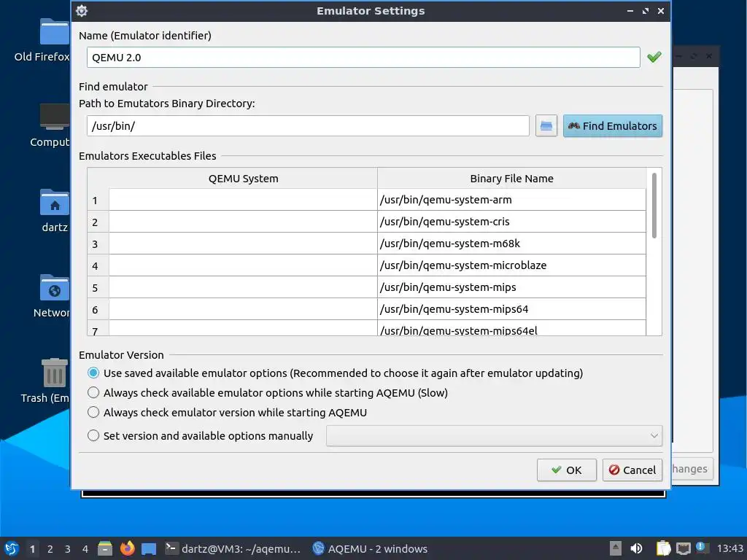Click the green checkmark next to name field
The image size is (747, 560).
[654, 57]
